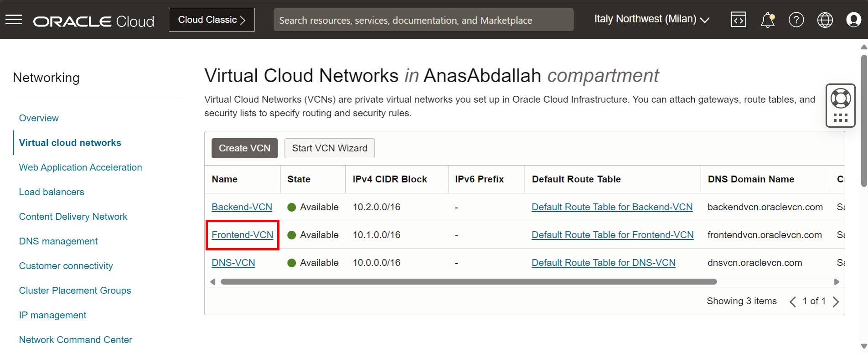868x353 pixels.
Task: Open the Frontend-VCN link
Action: [242, 235]
